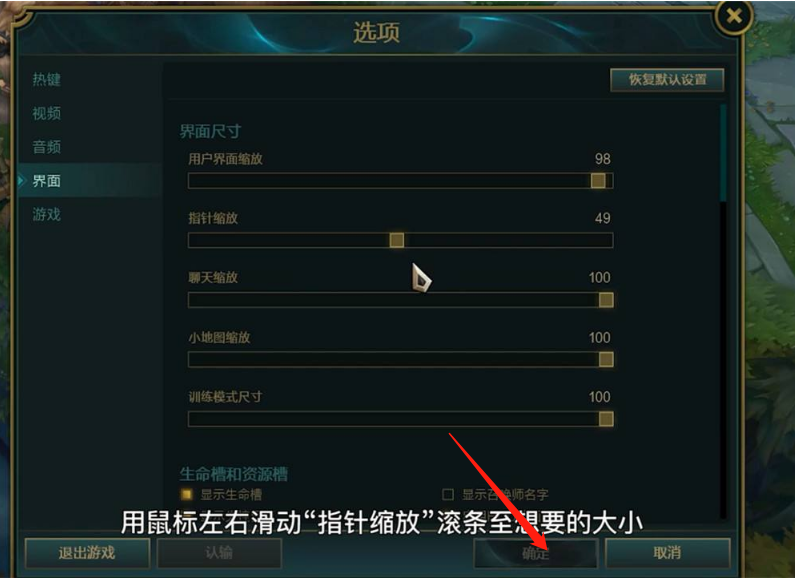This screenshot has width=795, height=584.
Task: Click the 退出游戏 button
Action: pyautogui.click(x=87, y=553)
